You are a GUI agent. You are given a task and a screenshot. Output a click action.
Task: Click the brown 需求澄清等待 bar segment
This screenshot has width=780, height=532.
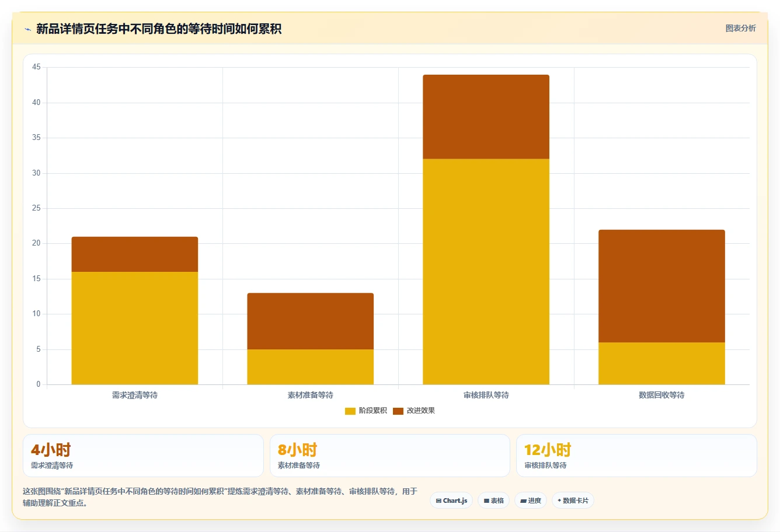(135, 254)
